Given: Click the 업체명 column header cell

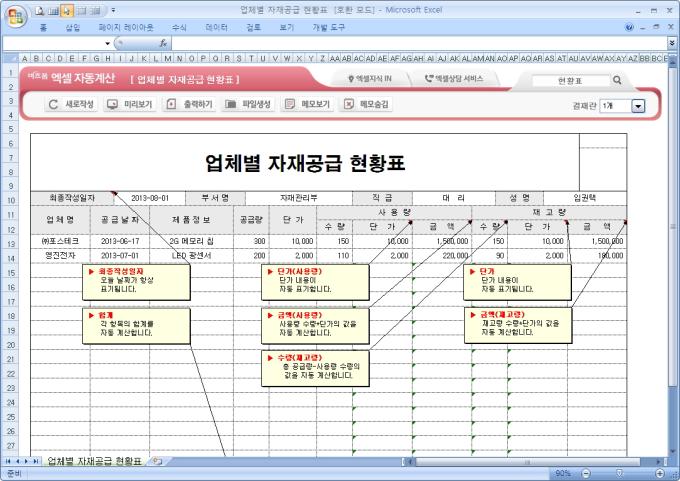Looking at the screenshot, I should pyautogui.click(x=60, y=220).
